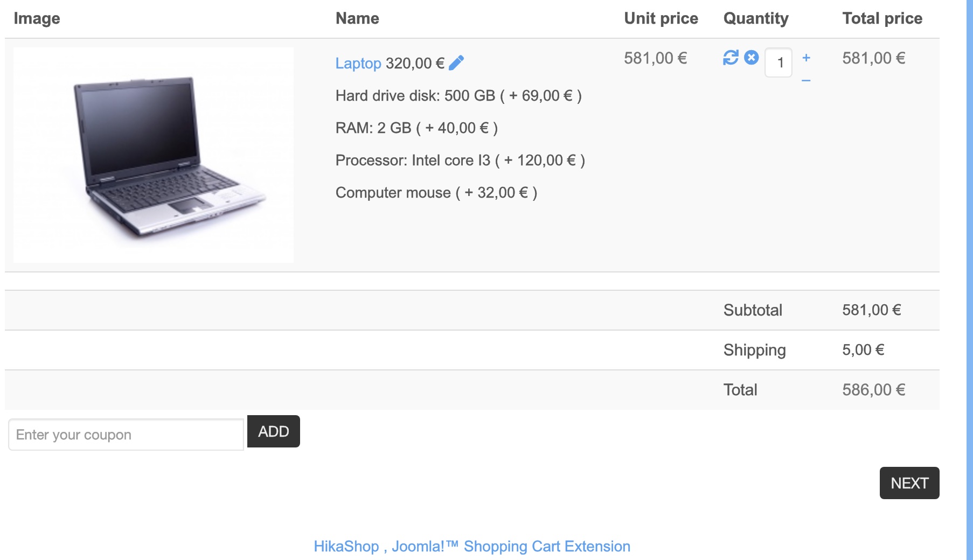Image resolution: width=973 pixels, height=560 pixels.
Task: Click the Hard drive disk 500 GB option line
Action: click(458, 96)
